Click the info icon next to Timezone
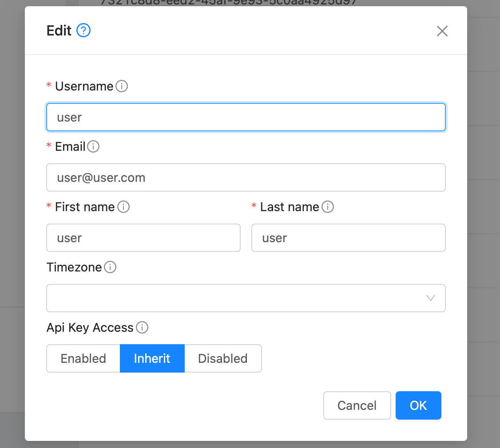Viewport: 500px width, 448px height. point(110,267)
